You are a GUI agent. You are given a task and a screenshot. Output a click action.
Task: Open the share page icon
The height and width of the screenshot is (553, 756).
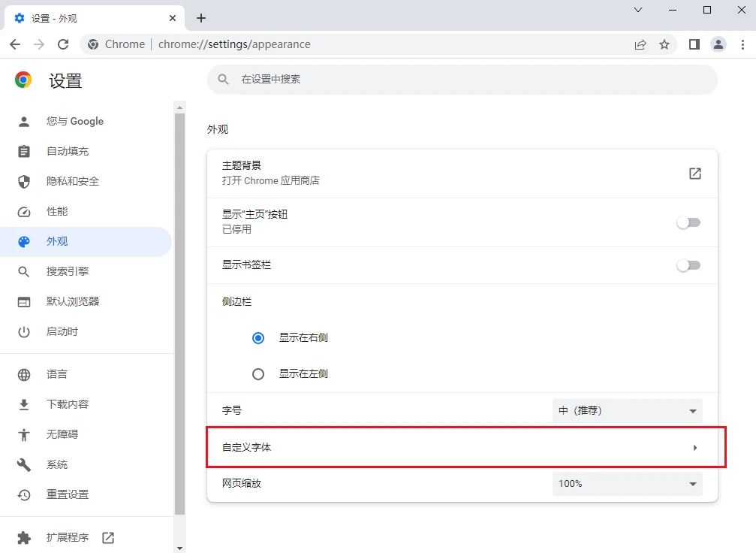click(640, 44)
